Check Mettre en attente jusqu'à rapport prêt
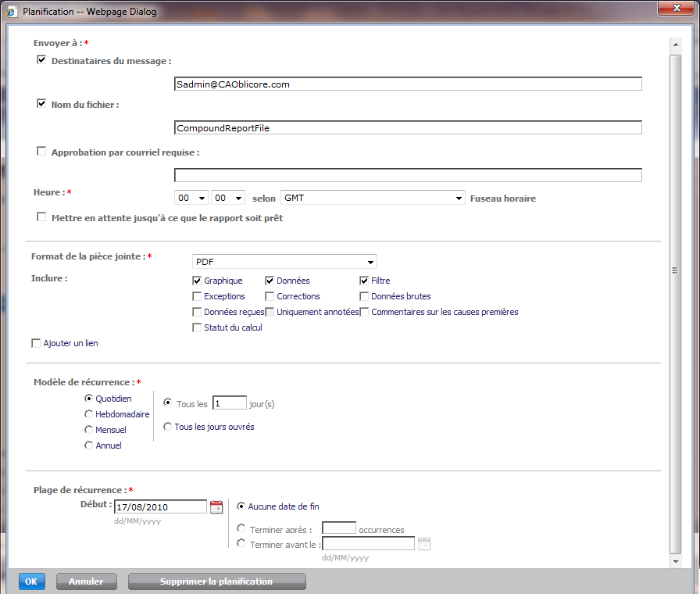This screenshot has width=700, height=594. 41,217
